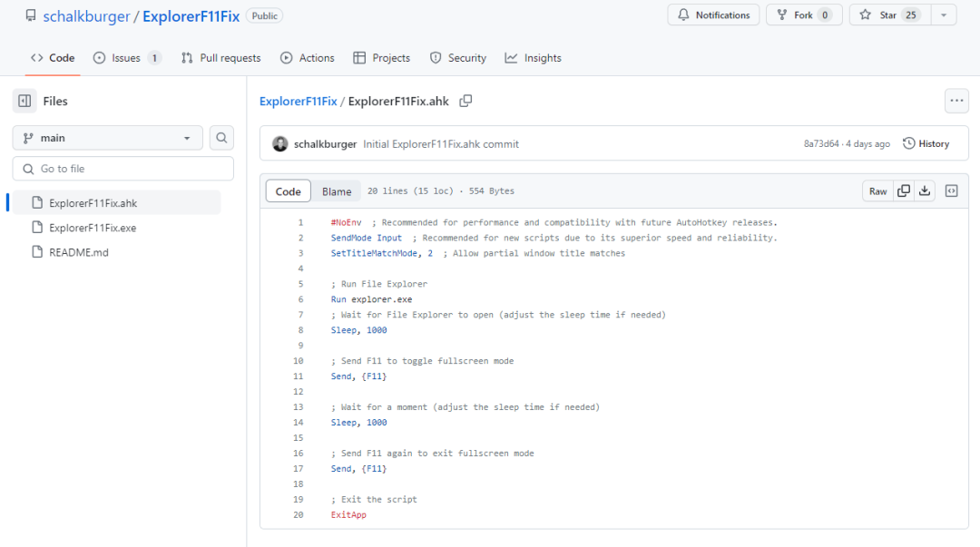Screen dimensions: 980x547
Task: Click the Fork count 0
Action: pos(824,15)
